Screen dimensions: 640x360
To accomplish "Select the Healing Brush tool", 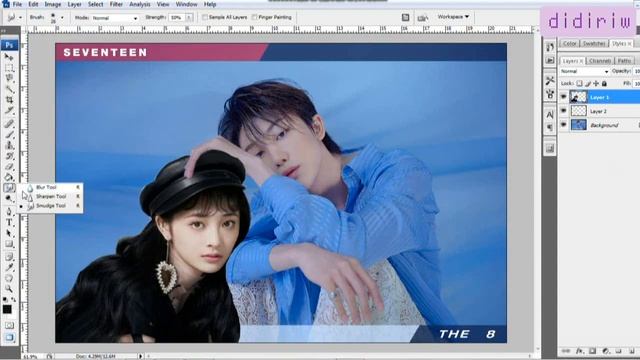I will point(9,124).
